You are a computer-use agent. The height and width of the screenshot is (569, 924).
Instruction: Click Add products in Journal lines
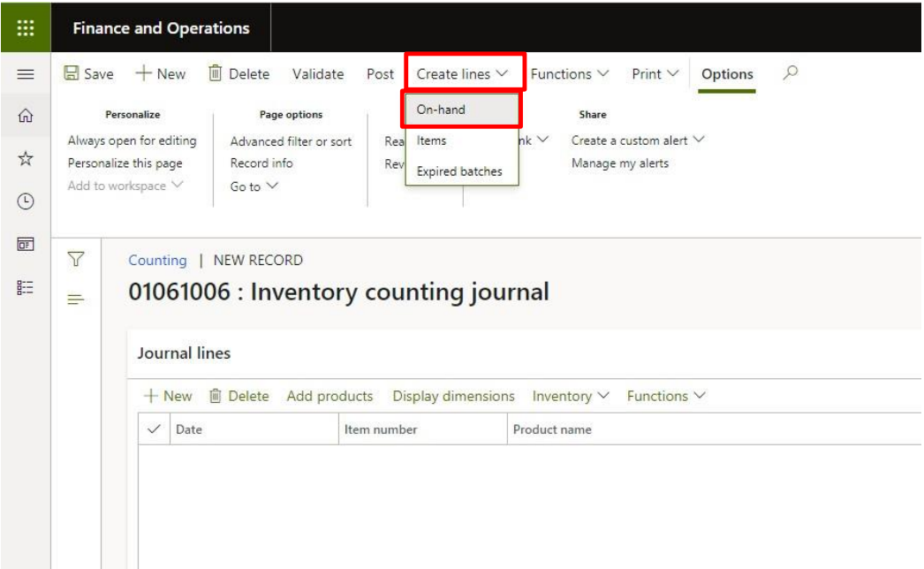point(329,396)
